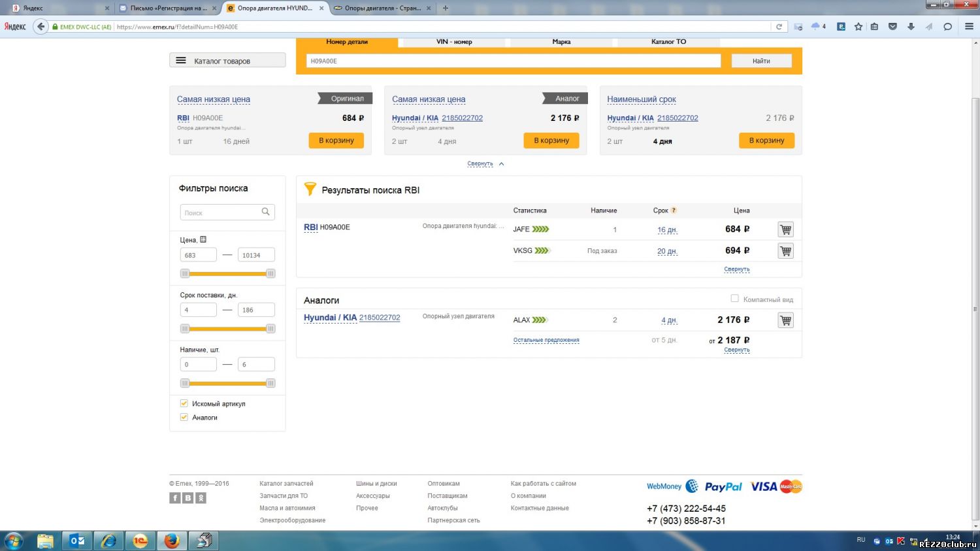The image size is (980, 551).
Task: Add RBI H09A00E original to cart
Action: [x=336, y=141]
